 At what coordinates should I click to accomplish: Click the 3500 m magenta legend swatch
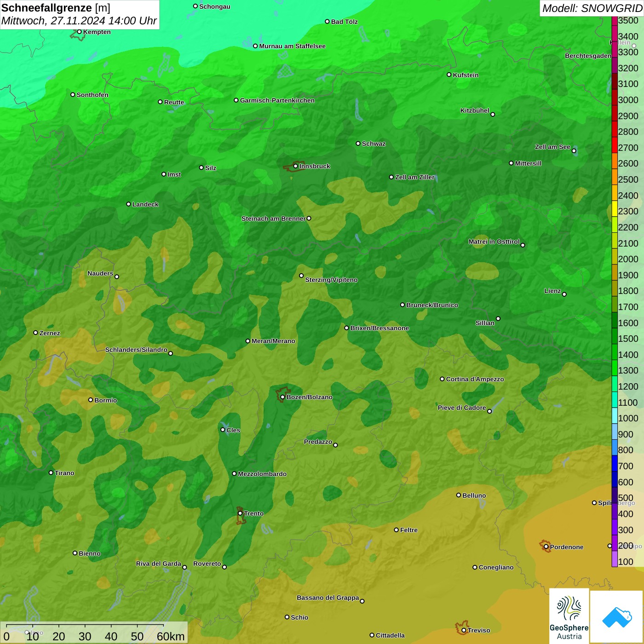tap(615, 21)
